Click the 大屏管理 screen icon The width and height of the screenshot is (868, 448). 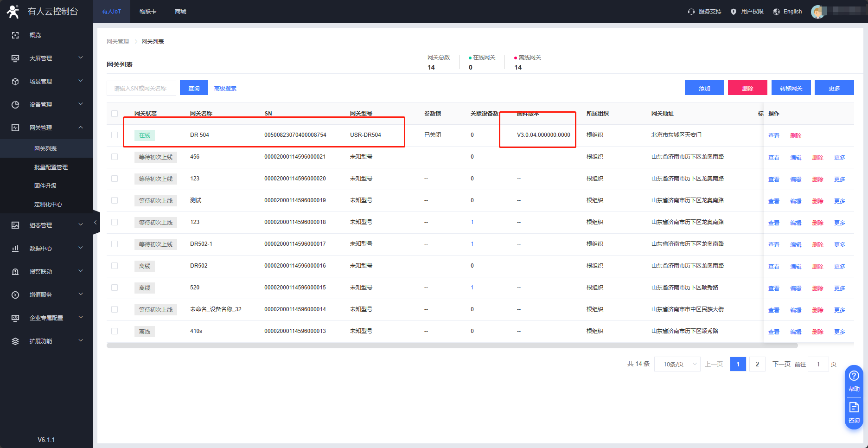tap(15, 58)
